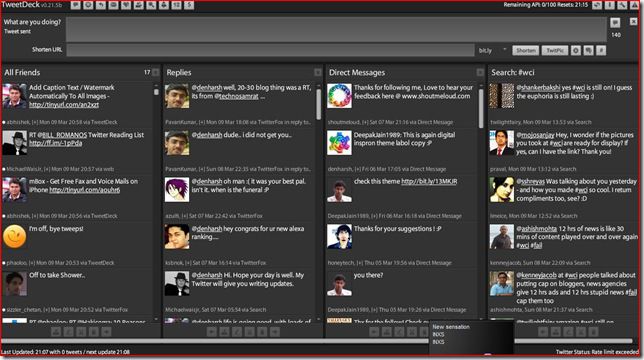Click Remaining API 0/100 status text
Viewport: 644px width, 360px height.
(x=546, y=5)
